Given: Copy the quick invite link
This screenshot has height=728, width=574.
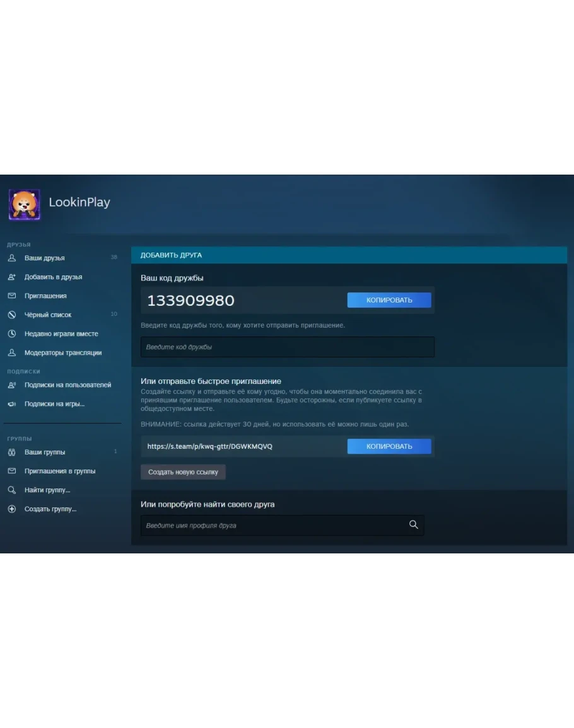Looking at the screenshot, I should tap(389, 446).
